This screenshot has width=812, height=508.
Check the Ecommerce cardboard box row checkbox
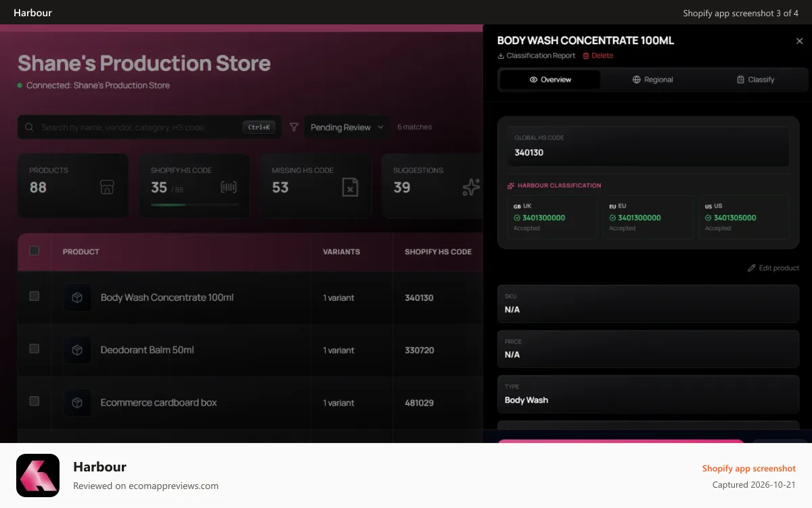(x=35, y=401)
